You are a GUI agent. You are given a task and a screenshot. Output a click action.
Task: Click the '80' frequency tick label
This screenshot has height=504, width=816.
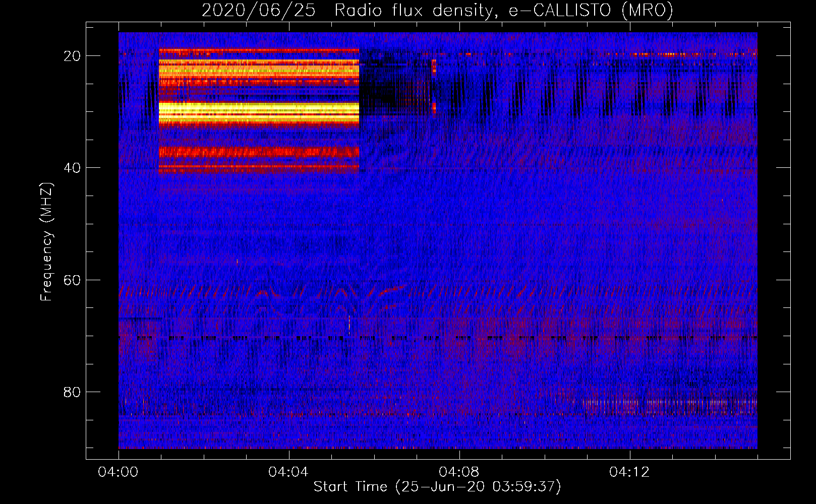[72, 392]
